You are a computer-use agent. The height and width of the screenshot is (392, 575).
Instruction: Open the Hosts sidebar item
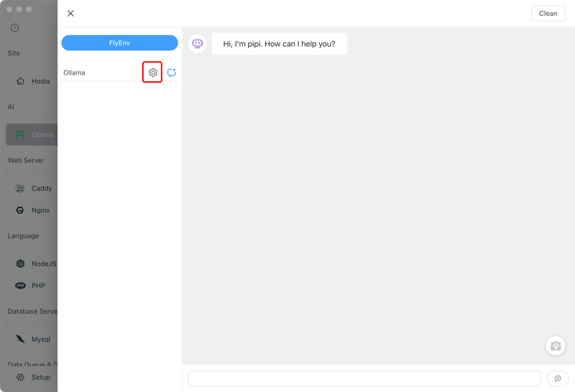click(x=32, y=81)
